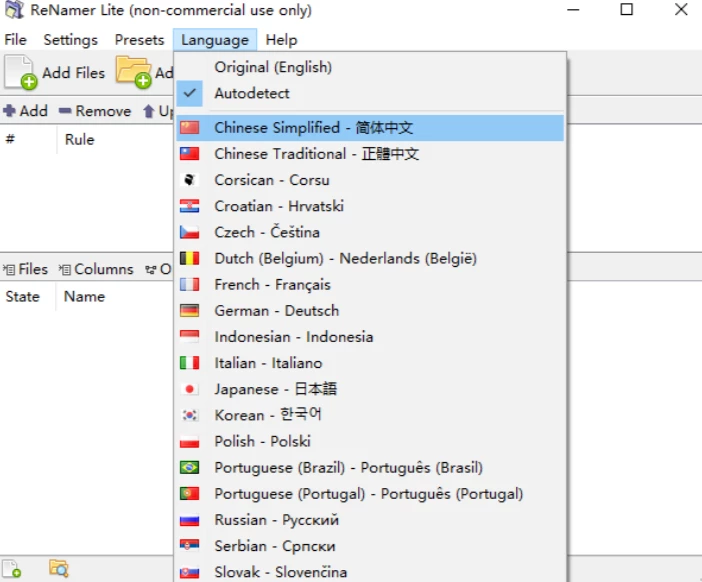Select Polish - Polski language
This screenshot has height=582, width=702.
click(x=370, y=441)
